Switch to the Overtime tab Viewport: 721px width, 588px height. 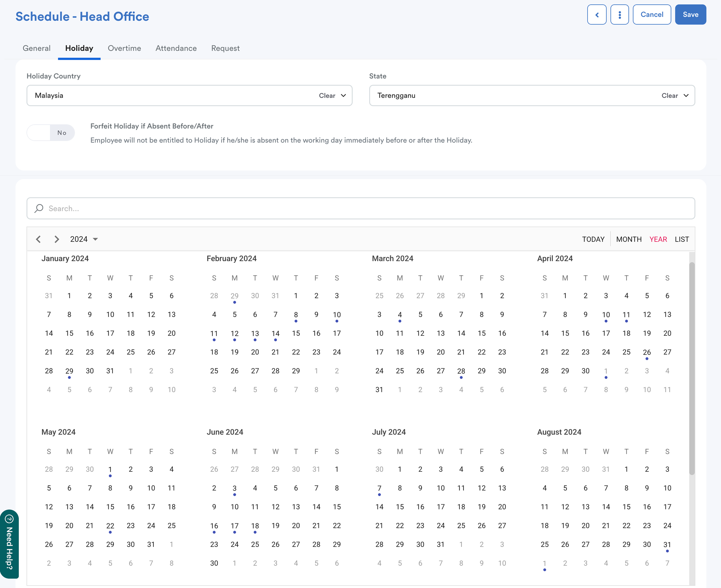pos(124,48)
